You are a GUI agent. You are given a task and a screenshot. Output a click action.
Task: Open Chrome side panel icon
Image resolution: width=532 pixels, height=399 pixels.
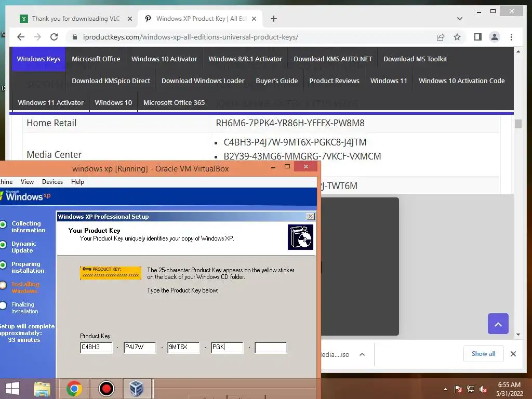pos(478,37)
